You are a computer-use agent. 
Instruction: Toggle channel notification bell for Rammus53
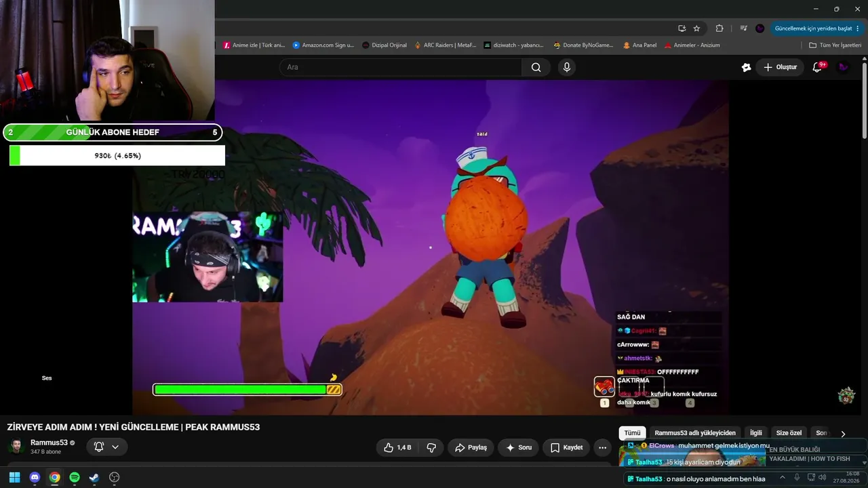pos(99,447)
